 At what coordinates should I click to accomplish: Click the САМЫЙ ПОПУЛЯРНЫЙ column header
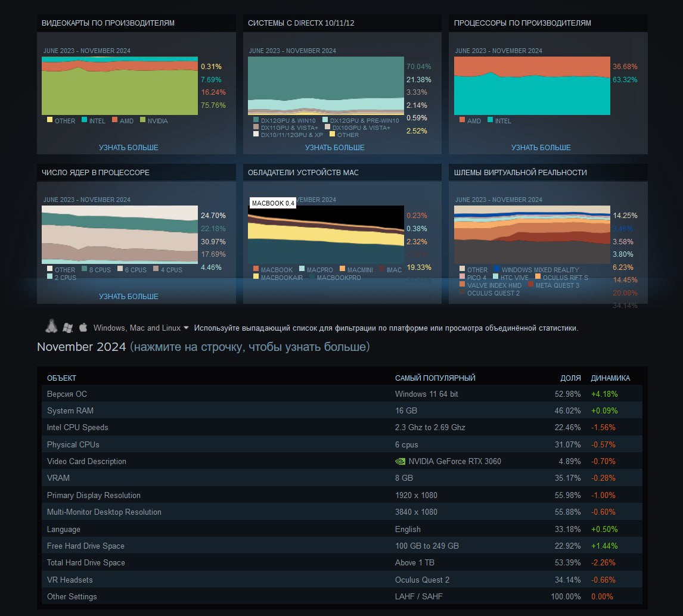point(435,378)
